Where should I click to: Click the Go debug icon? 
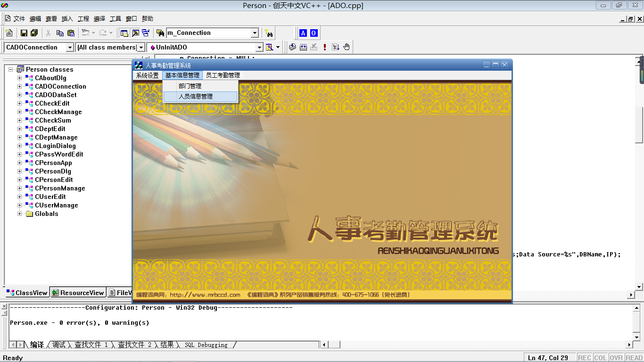pyautogui.click(x=336, y=47)
